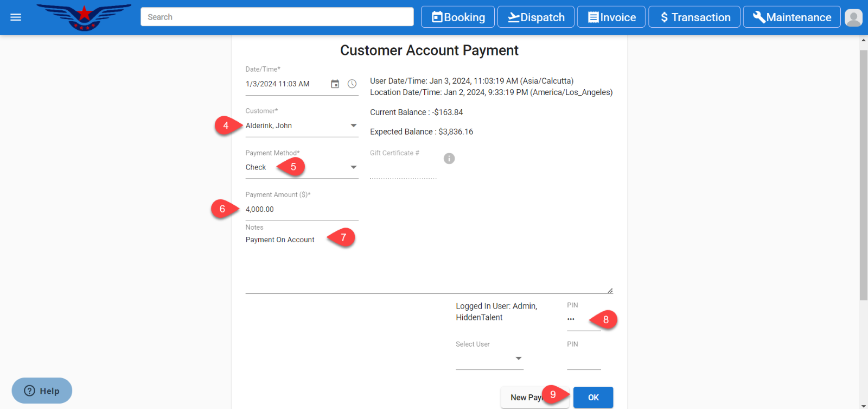The image size is (868, 409).
Task: Open the Help widget
Action: pos(42,391)
